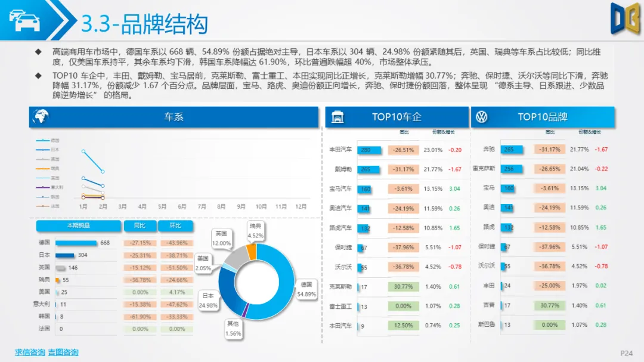The width and height of the screenshot is (644, 362).
Task: Click the 1月 axis label
Action: pos(83,207)
